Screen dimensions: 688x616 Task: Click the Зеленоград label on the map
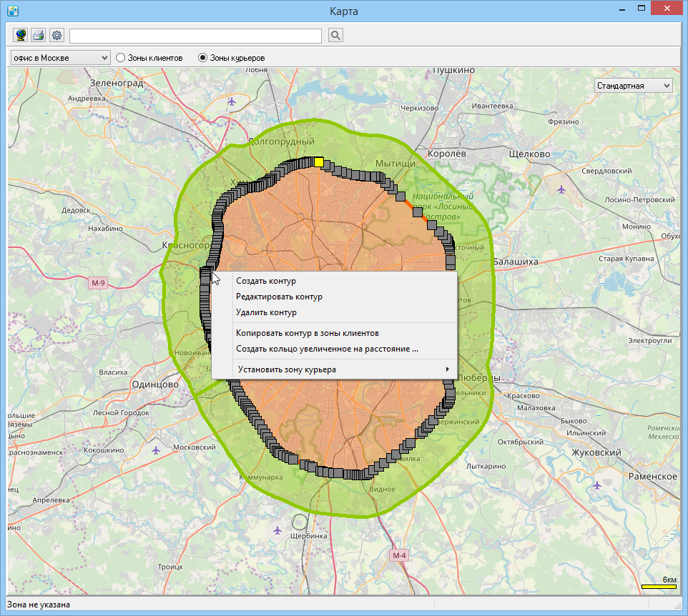(x=117, y=83)
